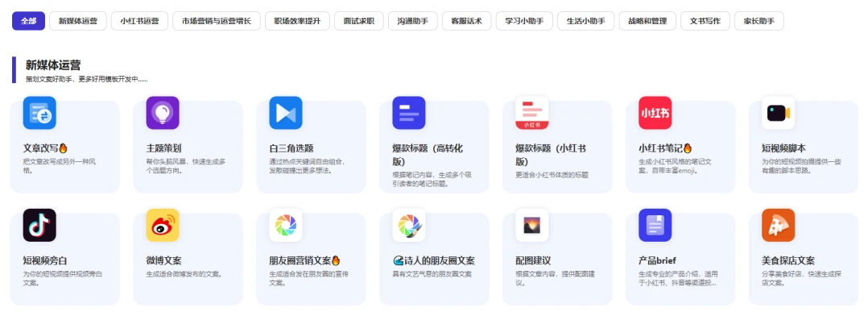Select the 市场营销与运营增长 tab

tap(217, 21)
